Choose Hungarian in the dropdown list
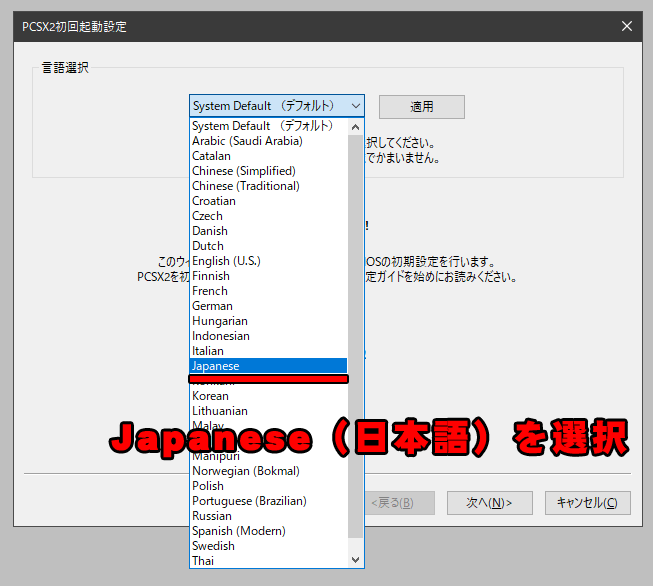This screenshot has height=586, width=653. pos(269,321)
